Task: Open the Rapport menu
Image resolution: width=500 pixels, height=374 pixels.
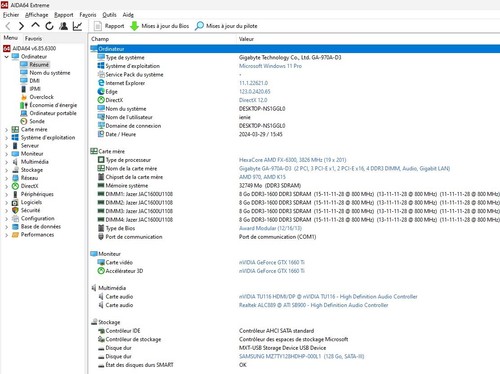Action: 64,15
